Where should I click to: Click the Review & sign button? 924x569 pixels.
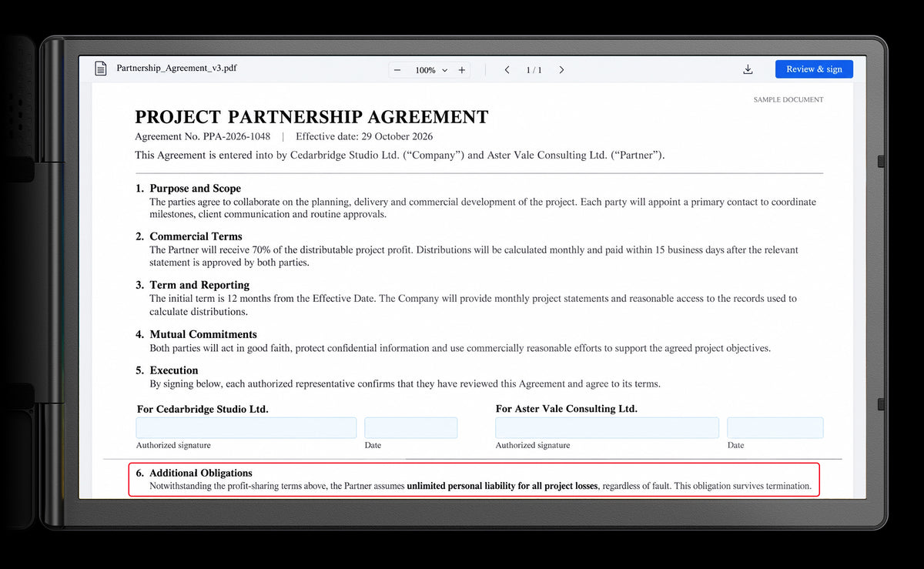[x=814, y=69]
